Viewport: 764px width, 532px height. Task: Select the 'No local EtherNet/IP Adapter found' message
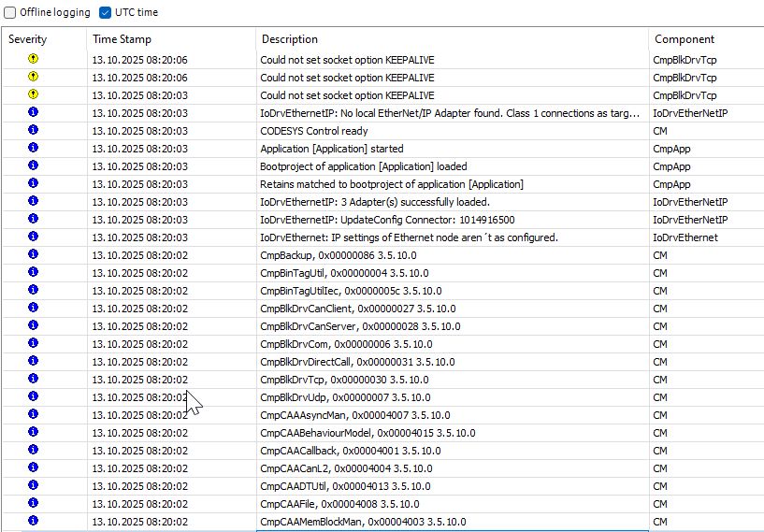click(x=449, y=113)
